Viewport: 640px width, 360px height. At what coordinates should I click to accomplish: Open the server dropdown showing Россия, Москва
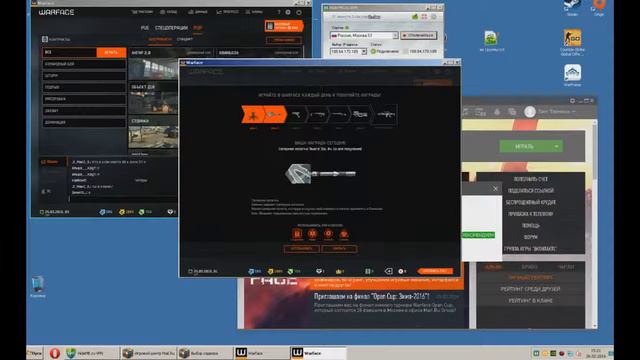pos(364,36)
